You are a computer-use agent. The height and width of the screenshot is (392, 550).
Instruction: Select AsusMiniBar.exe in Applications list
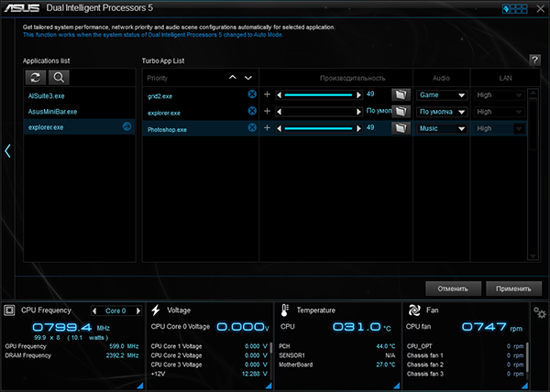[79, 112]
